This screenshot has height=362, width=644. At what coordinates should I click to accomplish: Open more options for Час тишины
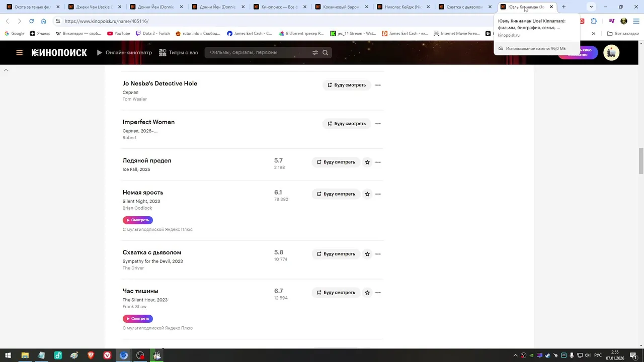tap(378, 293)
